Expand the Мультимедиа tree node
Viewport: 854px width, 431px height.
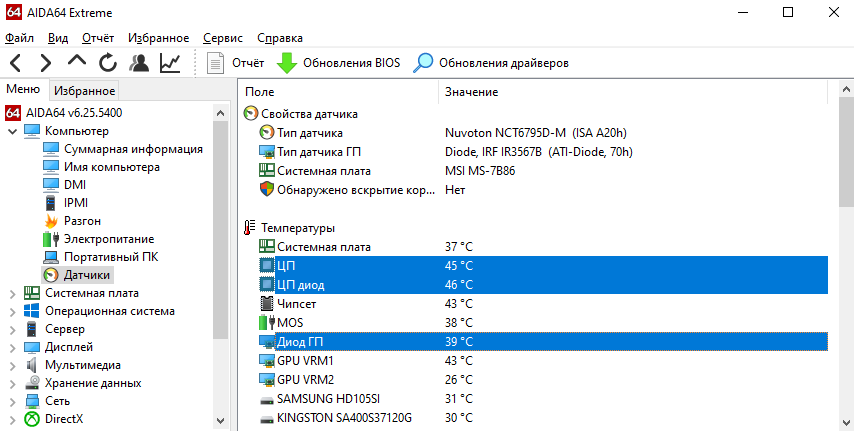(13, 365)
